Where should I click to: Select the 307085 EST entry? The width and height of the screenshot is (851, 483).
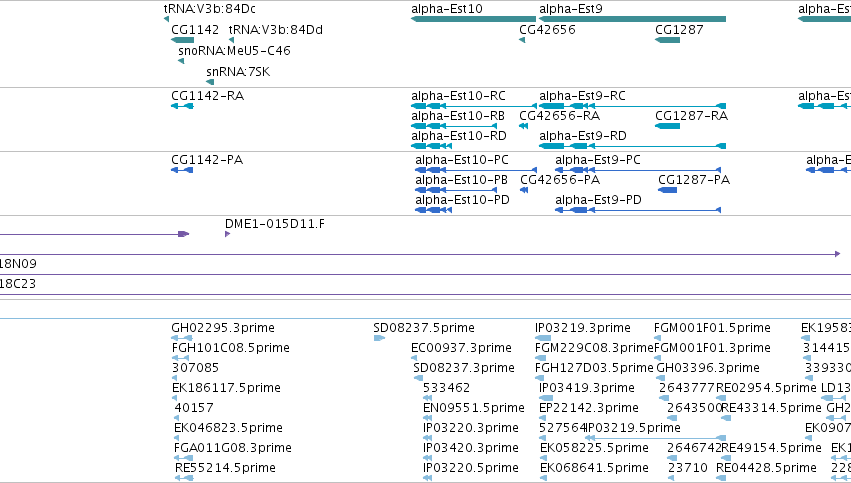(195, 368)
